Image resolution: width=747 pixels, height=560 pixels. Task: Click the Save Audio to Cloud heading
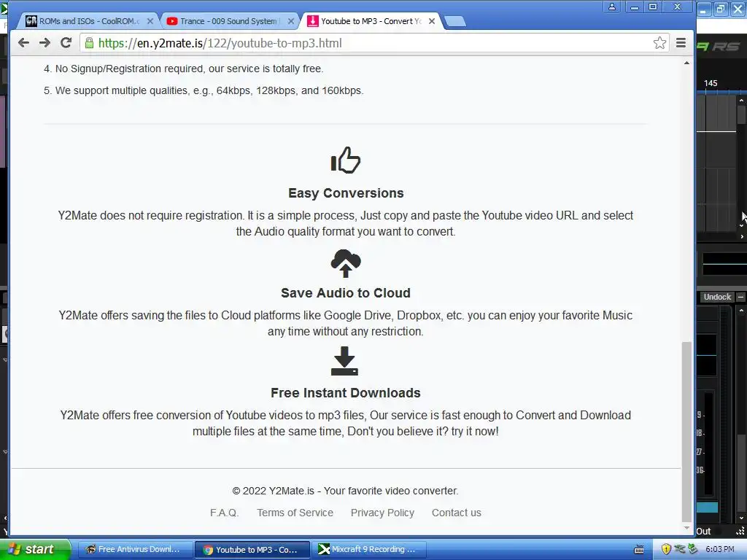(x=345, y=293)
